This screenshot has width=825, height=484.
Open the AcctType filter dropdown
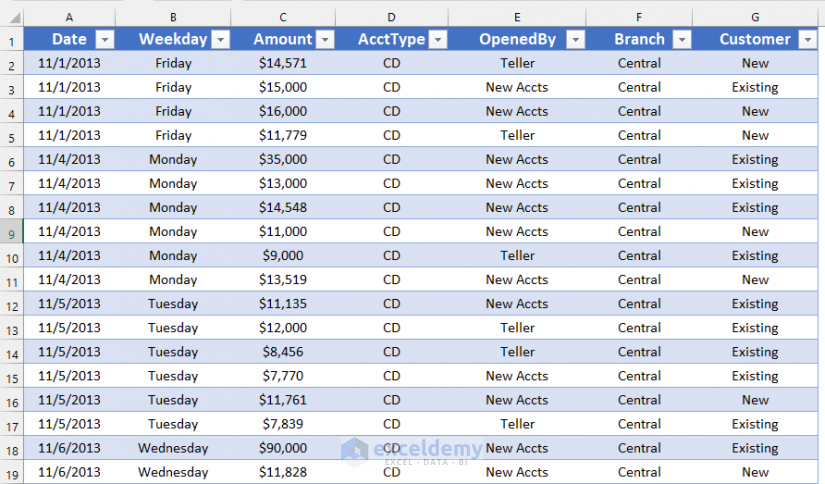(438, 39)
